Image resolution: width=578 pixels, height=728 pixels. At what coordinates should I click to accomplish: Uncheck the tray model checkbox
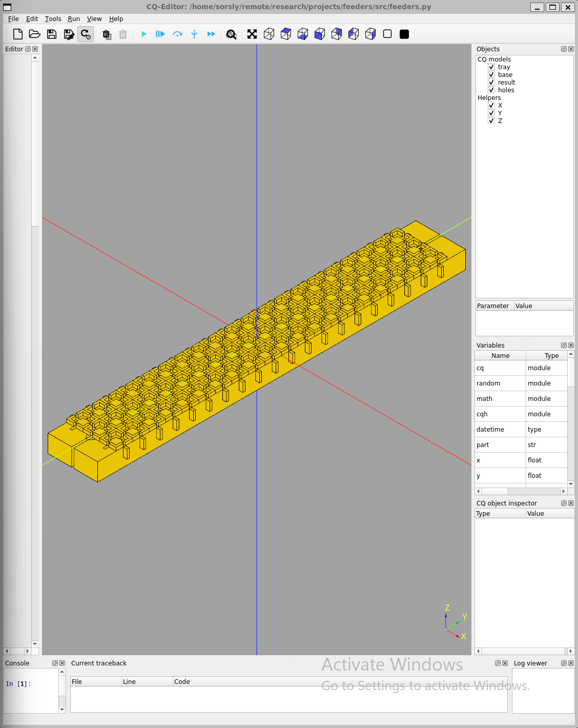[x=491, y=67]
